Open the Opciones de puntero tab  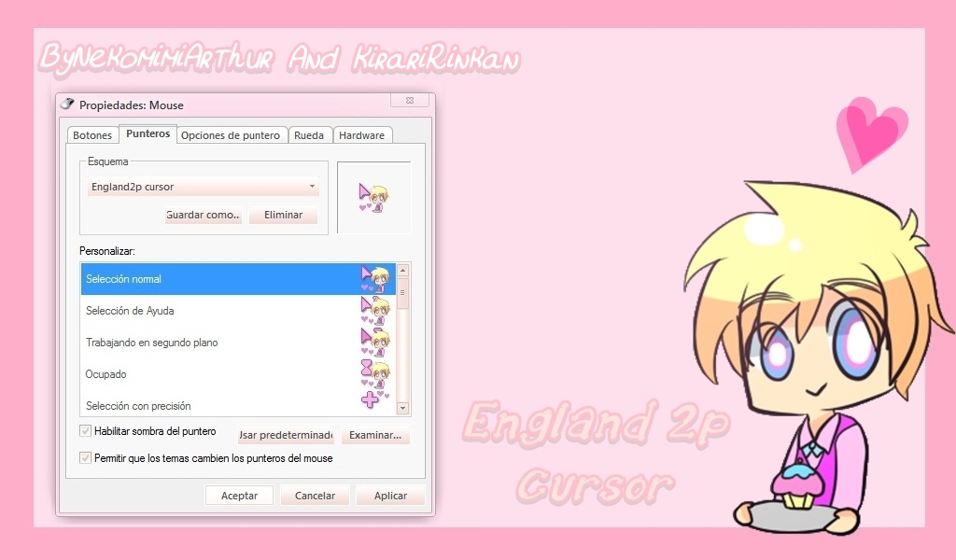[x=231, y=135]
